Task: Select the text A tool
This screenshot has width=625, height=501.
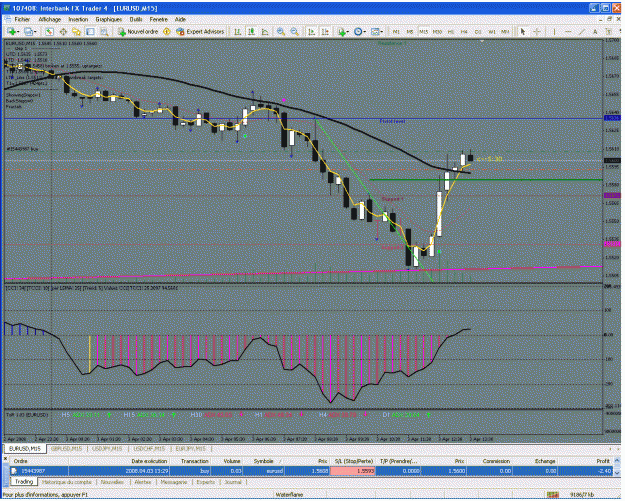Action: click(x=595, y=31)
